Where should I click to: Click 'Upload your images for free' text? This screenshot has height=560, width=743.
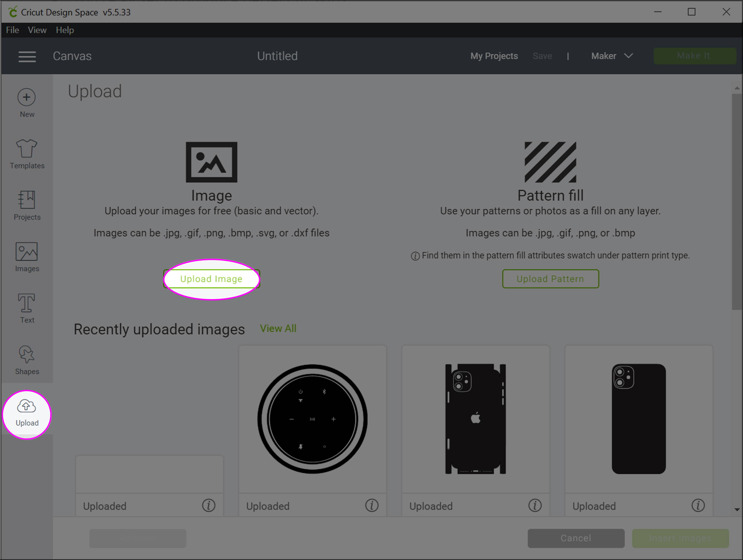[x=212, y=211]
